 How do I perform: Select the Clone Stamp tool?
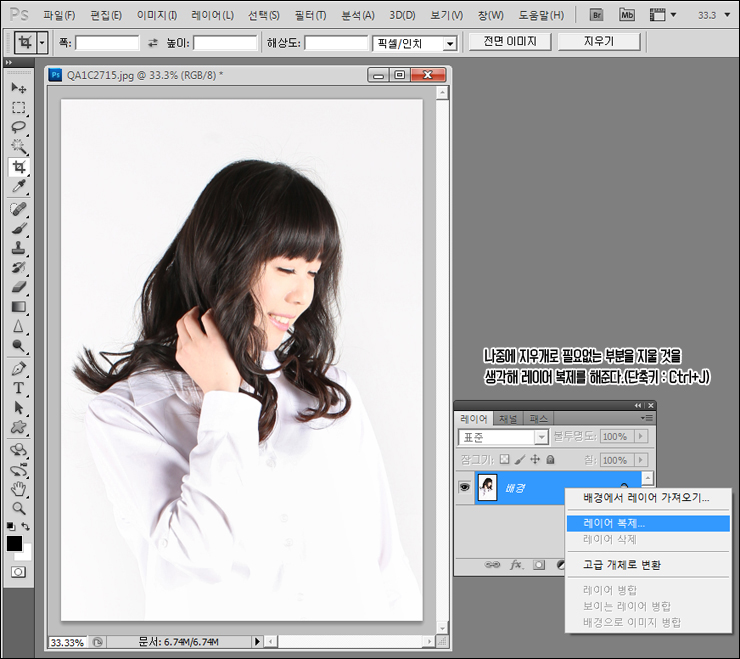18,248
